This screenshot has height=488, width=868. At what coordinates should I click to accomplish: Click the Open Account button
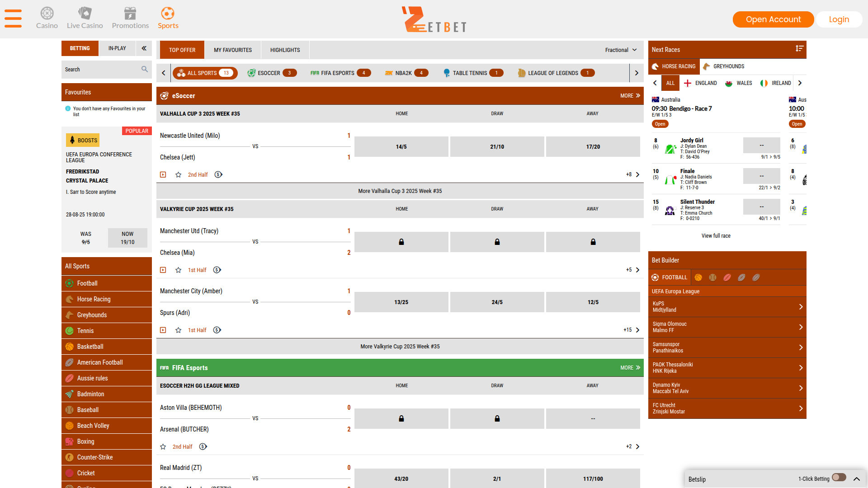(773, 19)
